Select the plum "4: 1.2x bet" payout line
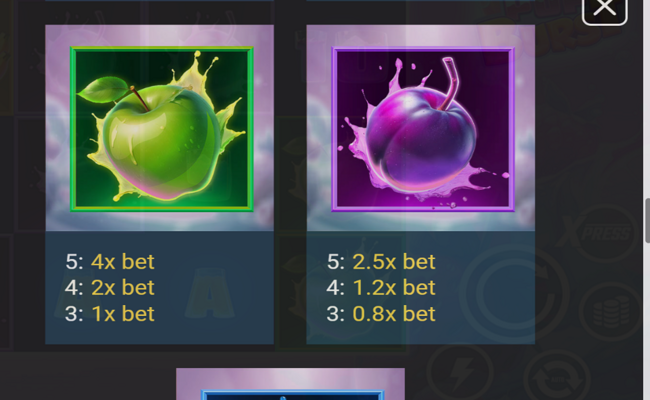The width and height of the screenshot is (650, 400). click(x=381, y=287)
